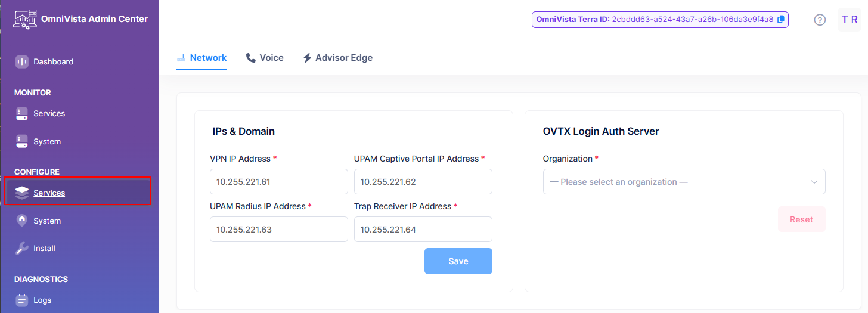
Task: Click the CONFIGURE section header
Action: (37, 172)
